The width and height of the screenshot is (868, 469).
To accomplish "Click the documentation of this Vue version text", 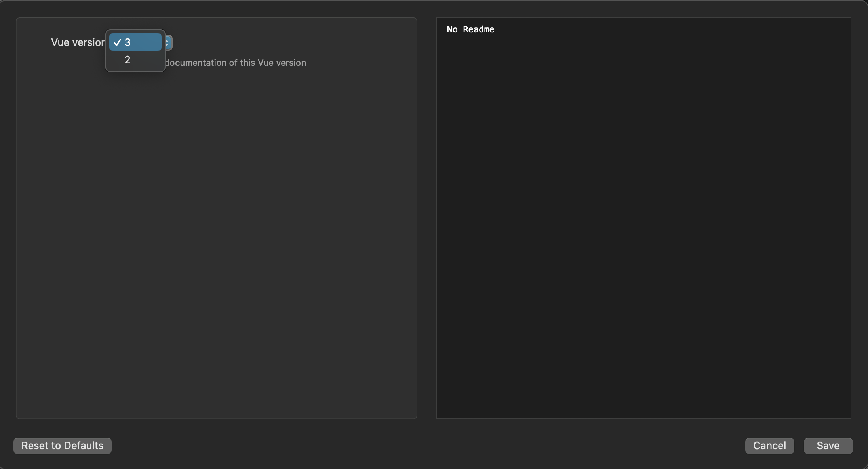I will [236, 63].
